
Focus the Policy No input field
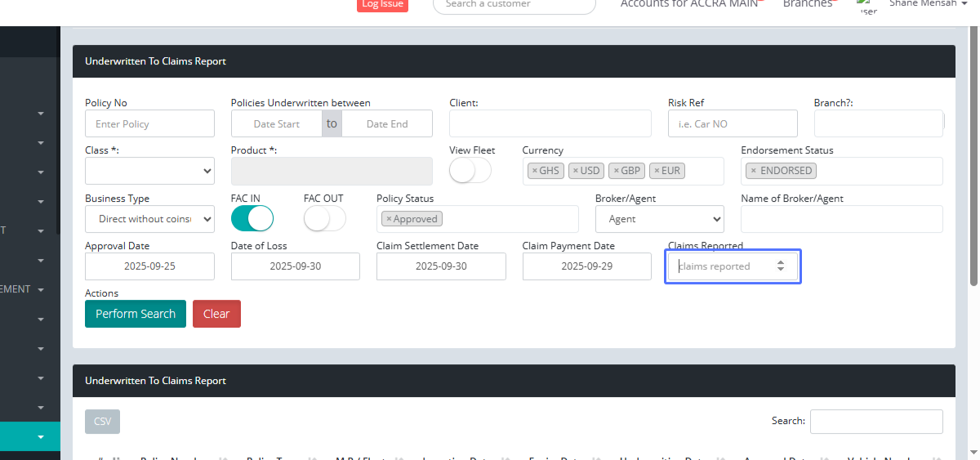tap(149, 124)
